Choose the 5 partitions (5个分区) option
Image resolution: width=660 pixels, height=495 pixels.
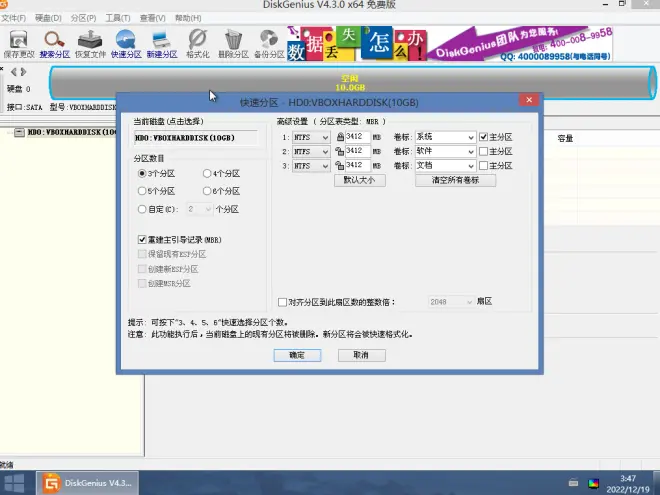pos(142,191)
